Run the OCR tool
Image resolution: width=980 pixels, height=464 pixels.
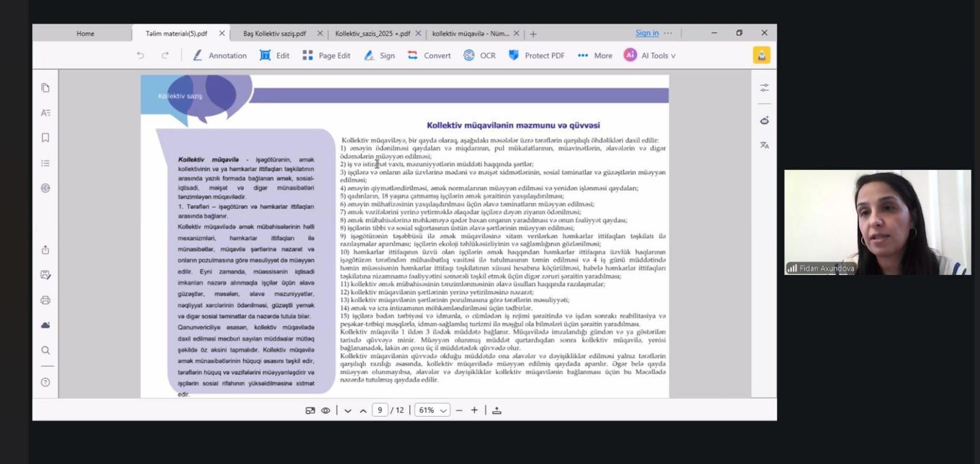pos(480,55)
